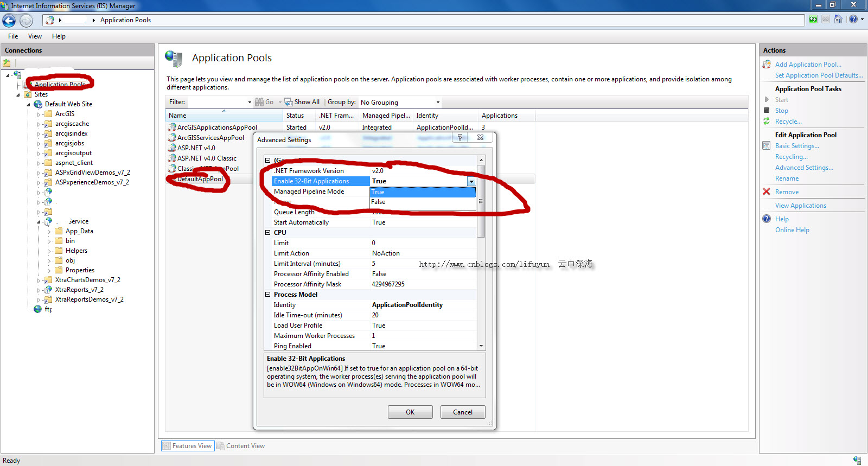Open the Filter field dropdown arrow
868x466 pixels.
tap(250, 102)
